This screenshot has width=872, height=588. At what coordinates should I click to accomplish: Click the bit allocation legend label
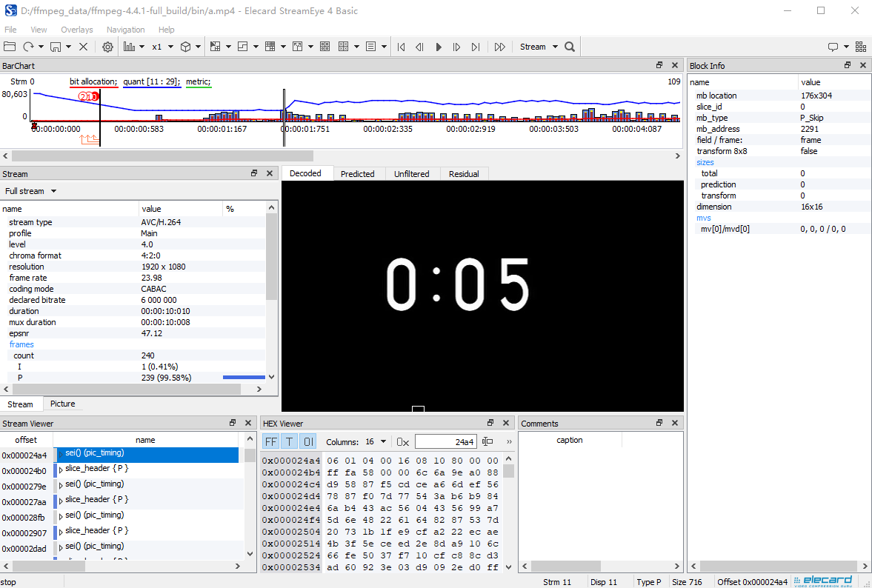click(93, 81)
